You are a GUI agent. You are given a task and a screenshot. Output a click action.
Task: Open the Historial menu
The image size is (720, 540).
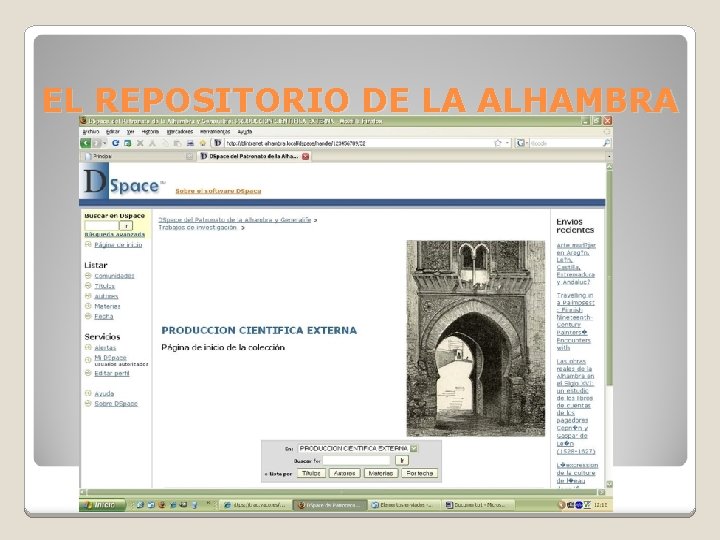coord(150,132)
